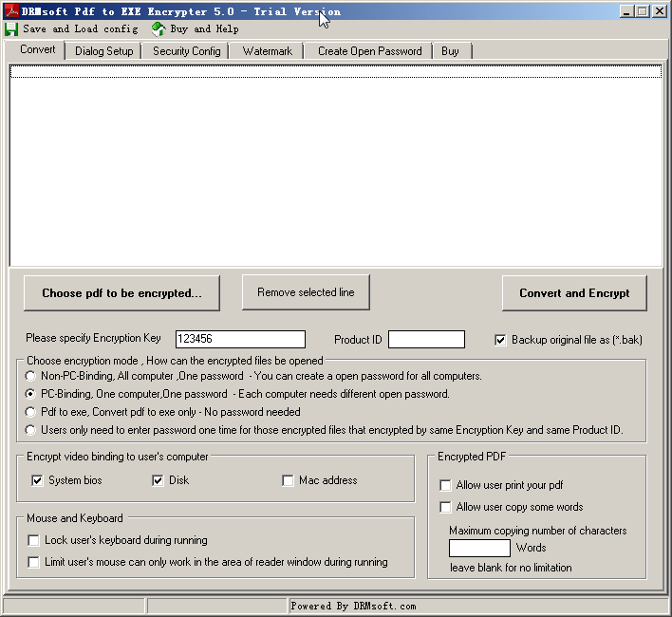The image size is (672, 617).
Task: Click Powered By DRMsoft.com status text
Action: (x=354, y=606)
